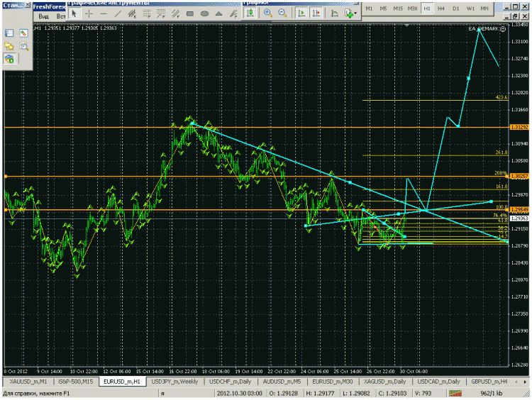Screen dimensions: 532x400
Task: Switch timeframe to H4
Action: 441,9
